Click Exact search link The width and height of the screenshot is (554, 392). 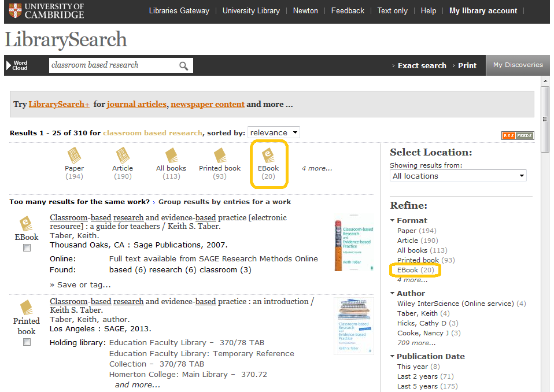[422, 66]
